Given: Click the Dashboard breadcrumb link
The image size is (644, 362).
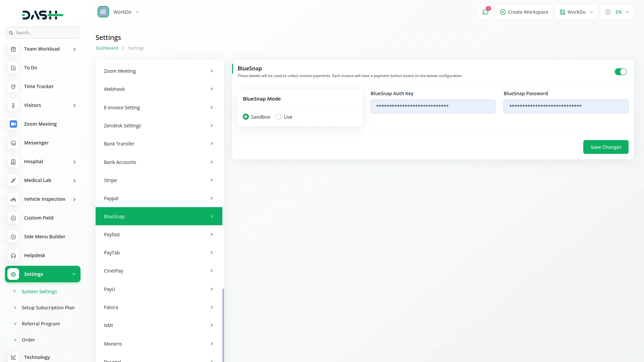Looking at the screenshot, I should 107,48.
